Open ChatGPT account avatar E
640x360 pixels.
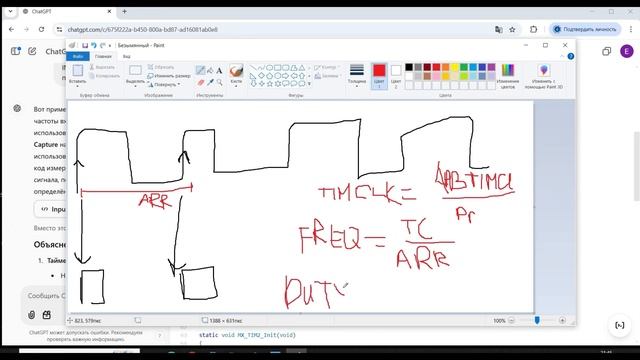(627, 51)
